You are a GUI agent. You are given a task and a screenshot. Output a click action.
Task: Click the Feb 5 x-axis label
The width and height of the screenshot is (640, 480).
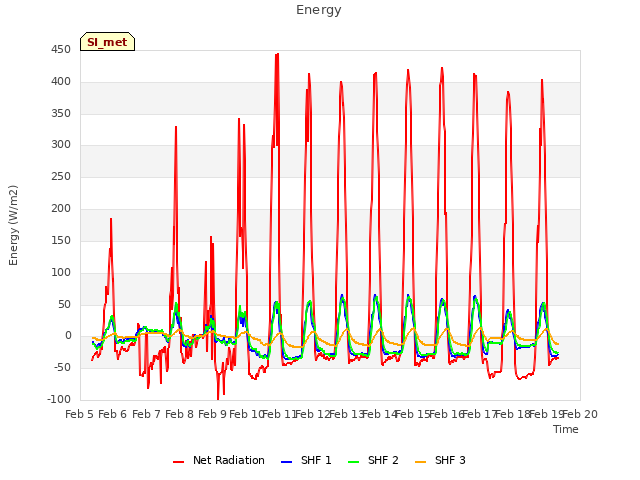pos(80,415)
